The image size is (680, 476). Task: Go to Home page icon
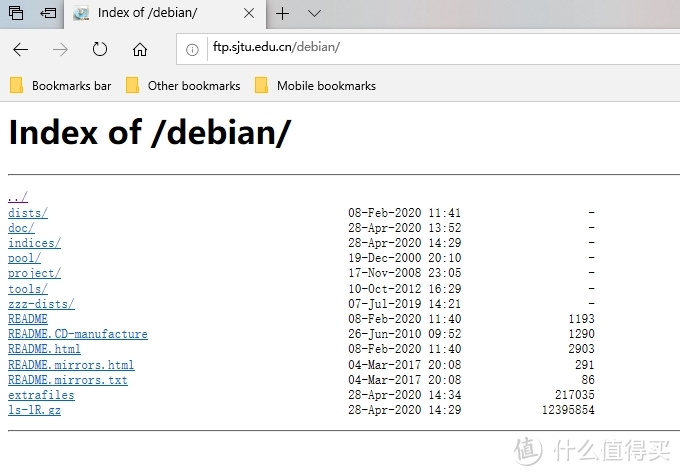click(140, 49)
